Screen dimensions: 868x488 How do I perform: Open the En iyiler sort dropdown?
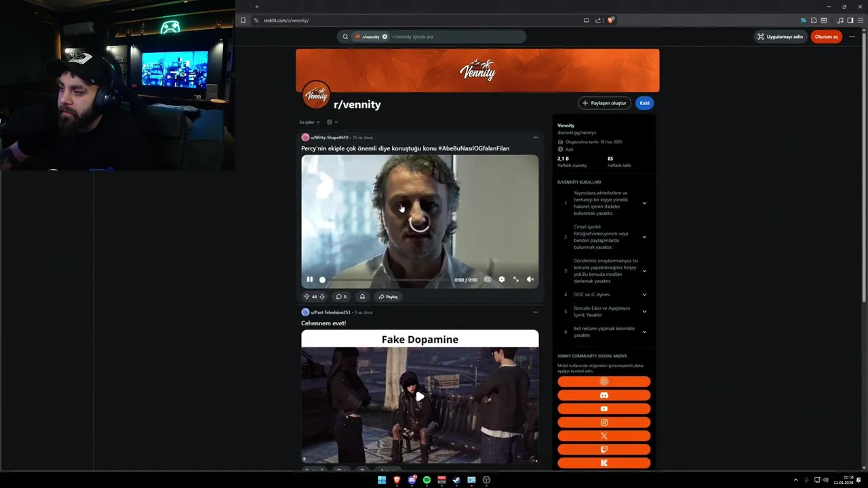(x=309, y=122)
